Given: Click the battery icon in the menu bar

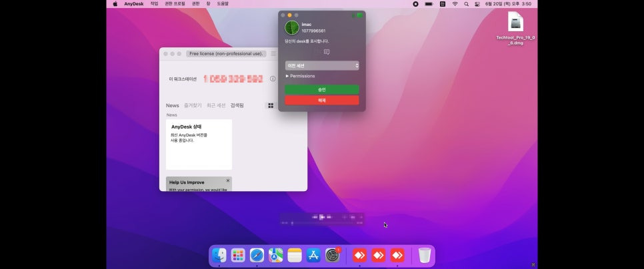Looking at the screenshot, I should (429, 4).
